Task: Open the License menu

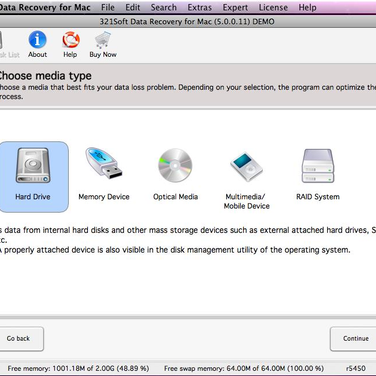Action: [x=273, y=7]
